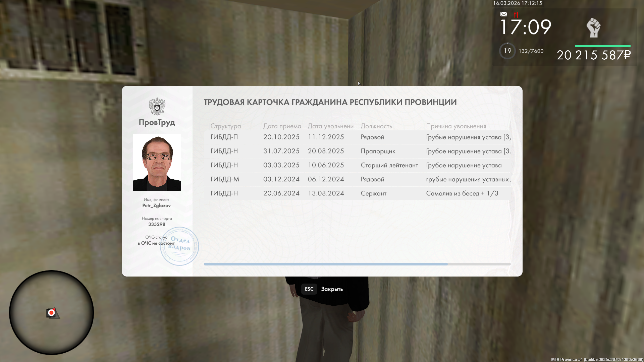Click the Причина увольнения column header

(456, 126)
